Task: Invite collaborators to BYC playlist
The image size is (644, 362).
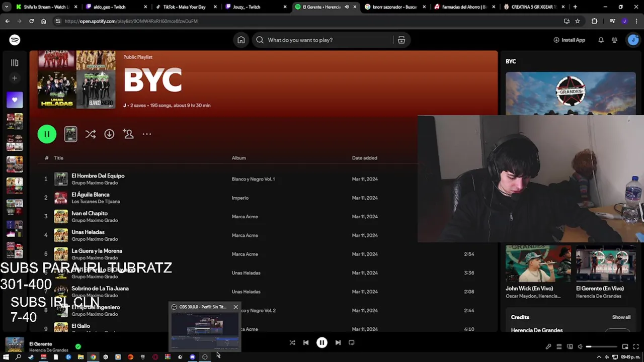Action: pos(128,134)
